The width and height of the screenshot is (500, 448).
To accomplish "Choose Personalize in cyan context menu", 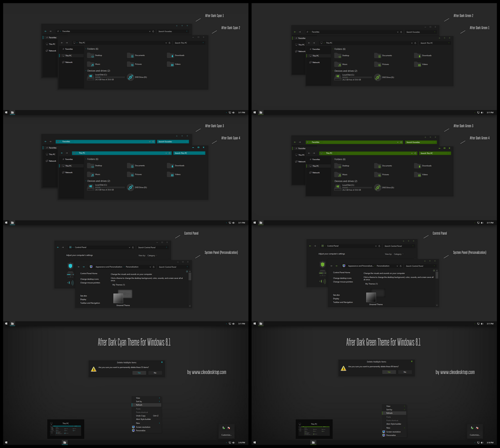I will coord(147,431).
